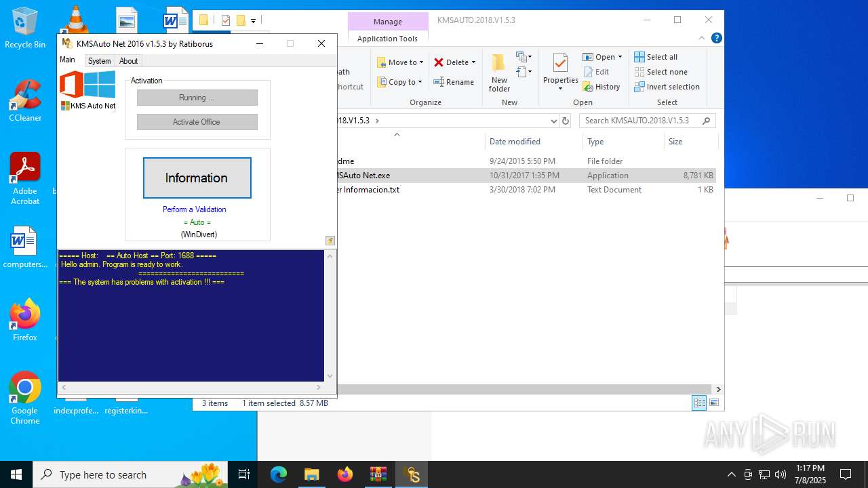868x488 pixels.
Task: Launch Google Chrome from desktop shortcut
Action: [x=25, y=398]
